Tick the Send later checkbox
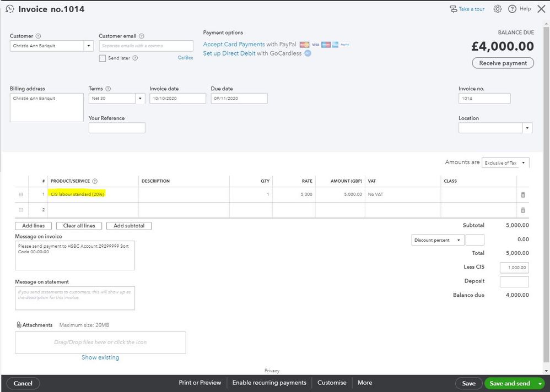The image size is (550, 392). tap(103, 58)
